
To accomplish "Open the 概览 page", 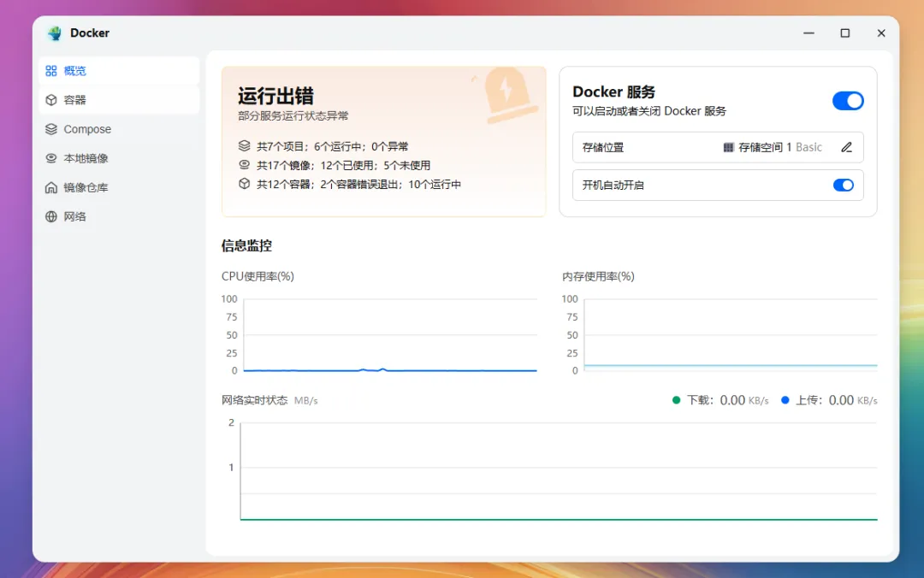I will click(x=119, y=71).
